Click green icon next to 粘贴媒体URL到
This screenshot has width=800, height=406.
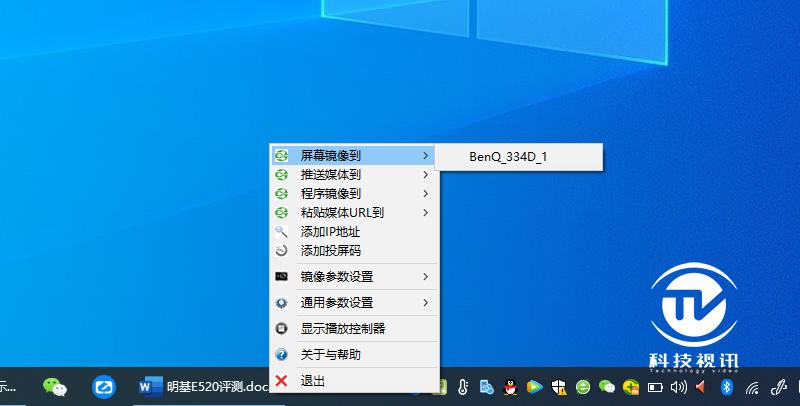pyautogui.click(x=282, y=213)
